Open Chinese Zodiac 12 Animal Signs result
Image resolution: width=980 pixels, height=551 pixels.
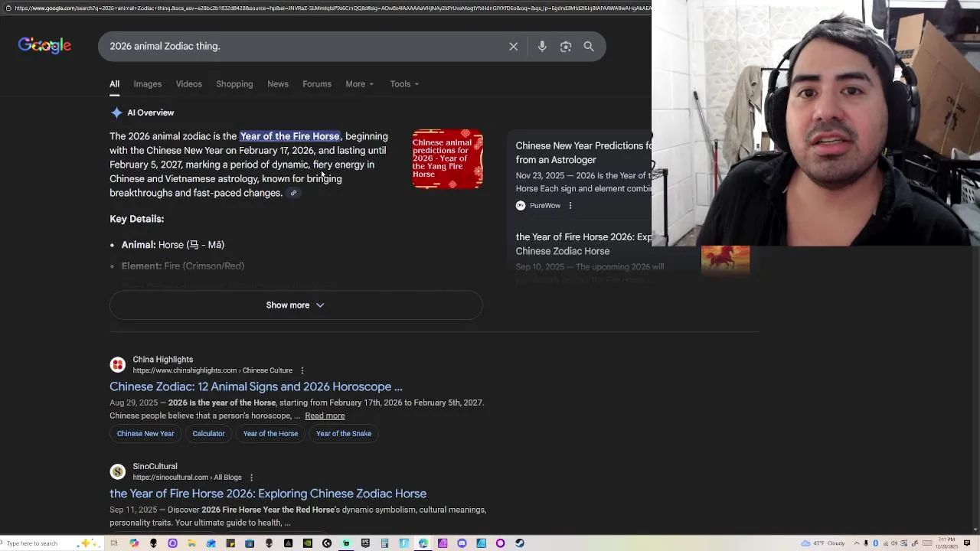pyautogui.click(x=256, y=386)
